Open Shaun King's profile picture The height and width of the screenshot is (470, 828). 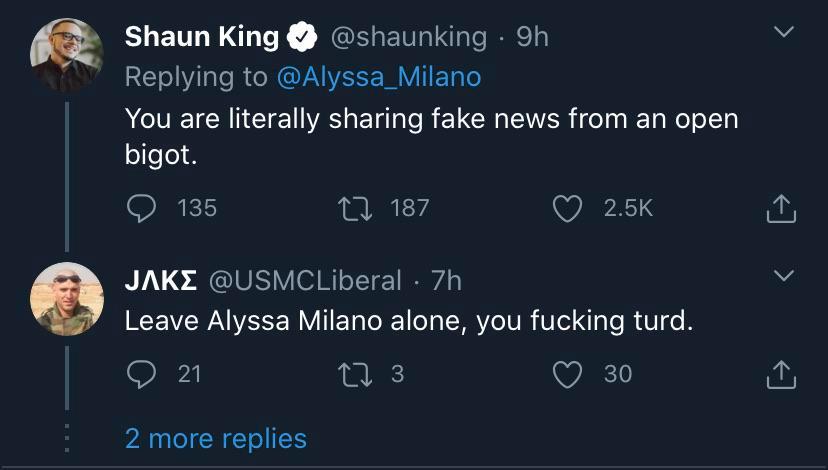(67, 55)
